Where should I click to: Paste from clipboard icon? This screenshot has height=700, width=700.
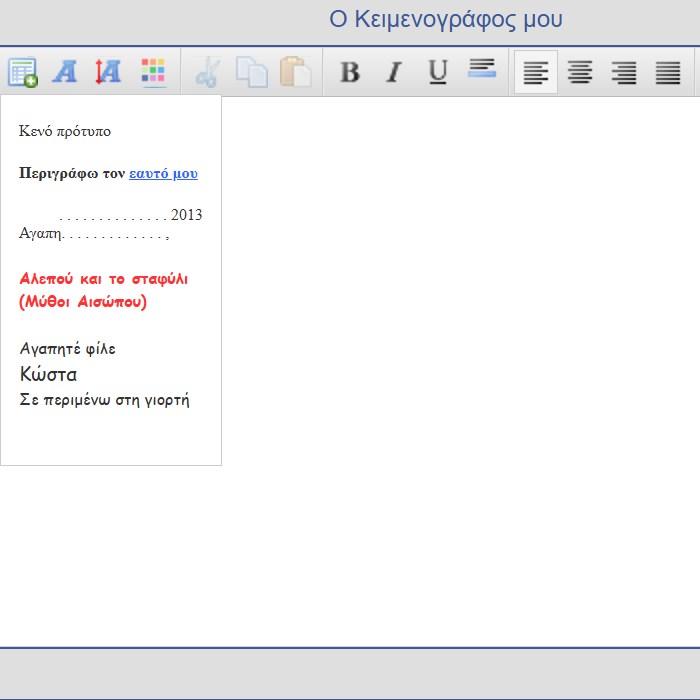pos(296,72)
